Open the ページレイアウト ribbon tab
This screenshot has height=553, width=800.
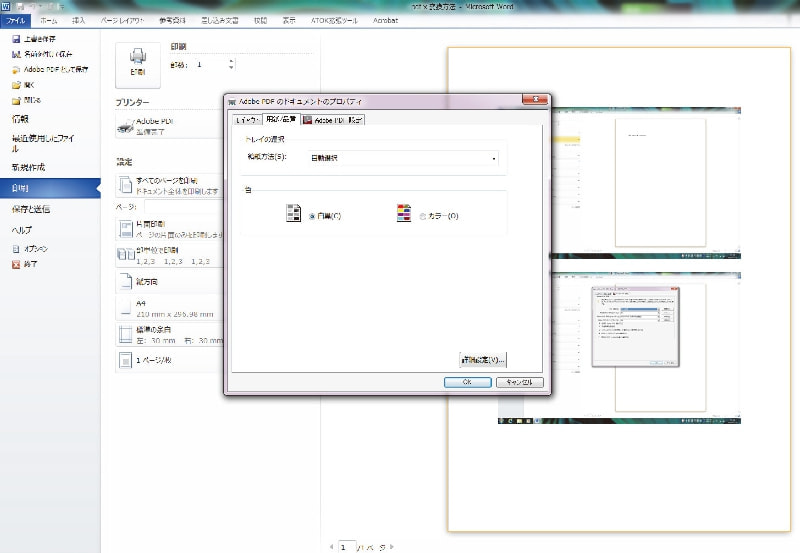click(122, 20)
